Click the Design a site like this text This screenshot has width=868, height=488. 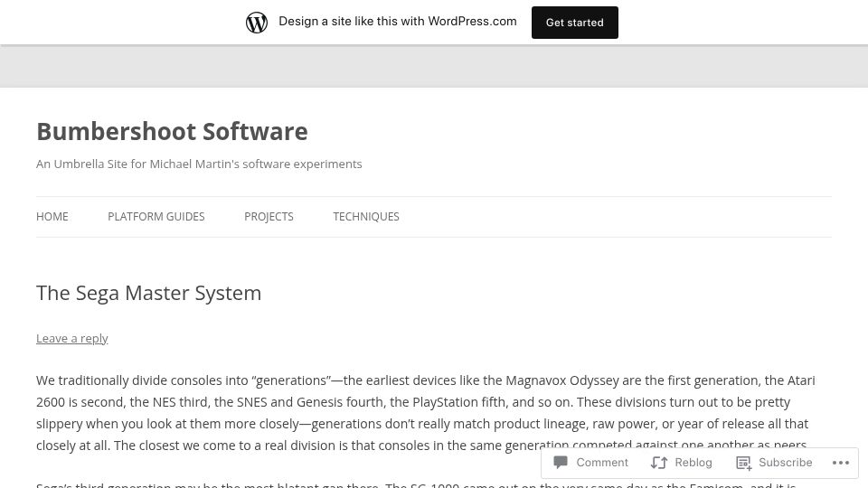click(x=398, y=21)
